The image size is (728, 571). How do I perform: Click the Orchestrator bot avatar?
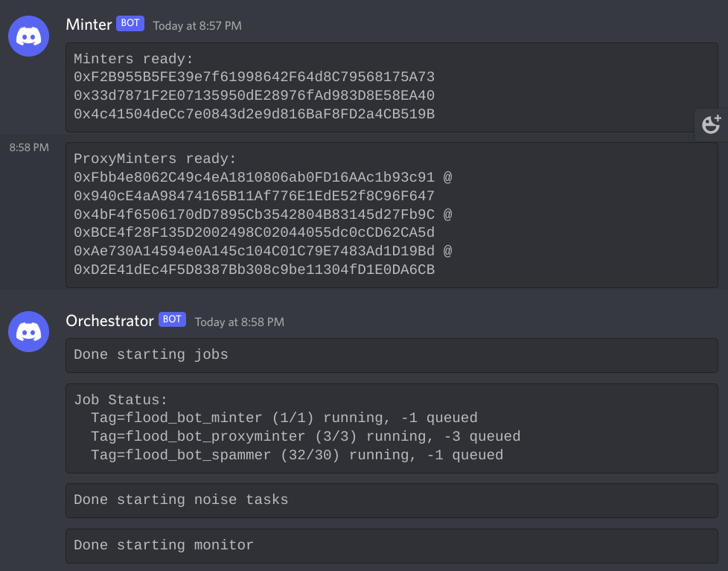[x=29, y=331]
